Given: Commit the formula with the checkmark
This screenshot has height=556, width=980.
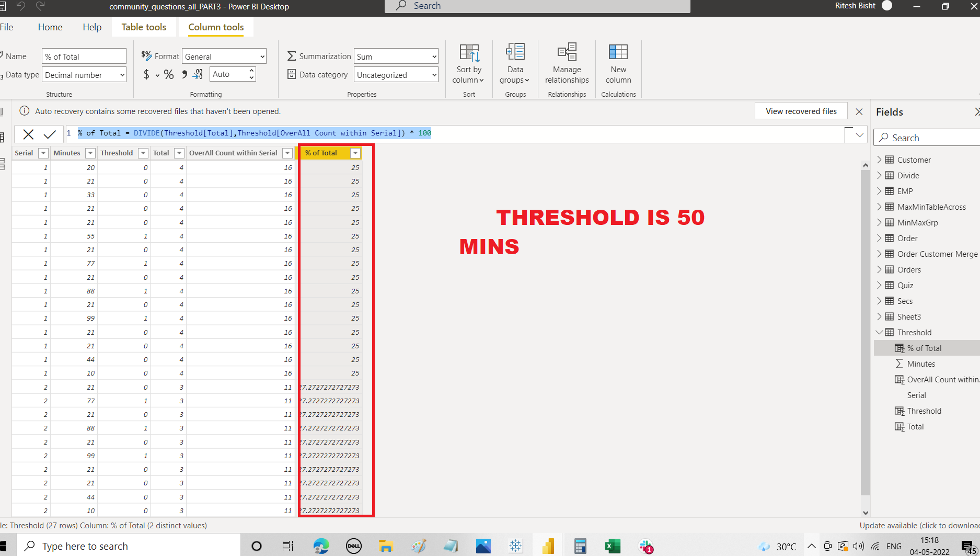Looking at the screenshot, I should 50,134.
